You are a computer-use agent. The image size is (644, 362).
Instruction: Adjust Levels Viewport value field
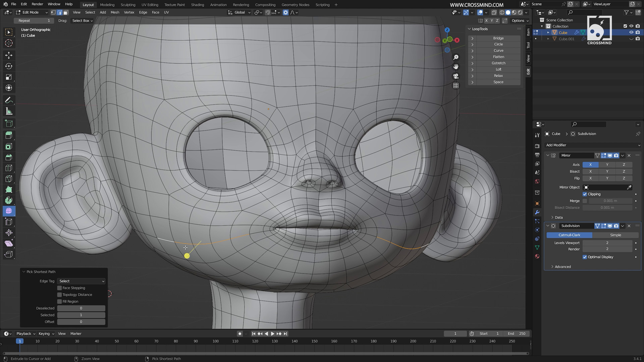[607, 243]
